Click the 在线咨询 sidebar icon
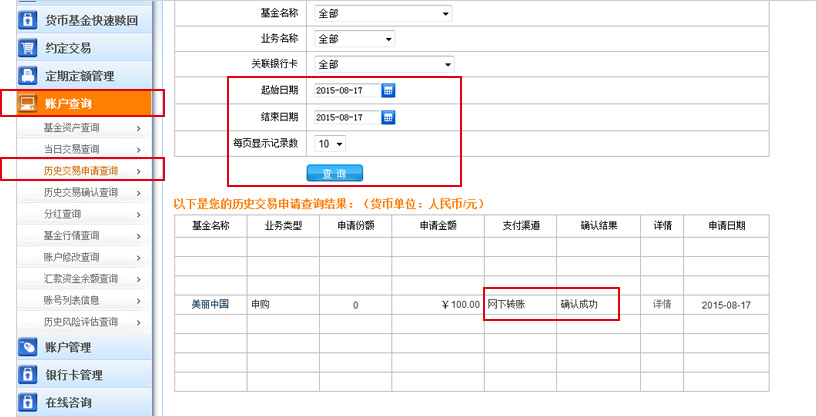 [27, 402]
